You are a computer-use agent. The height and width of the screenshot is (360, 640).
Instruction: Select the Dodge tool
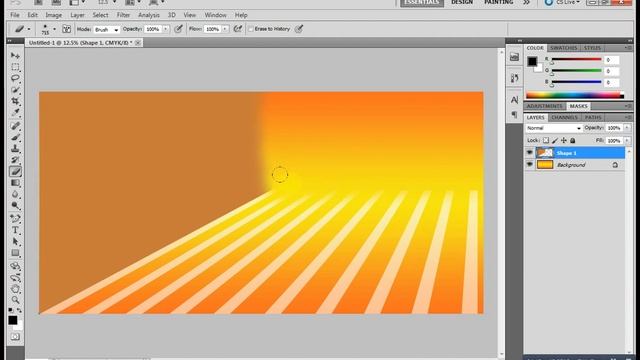coord(16,206)
